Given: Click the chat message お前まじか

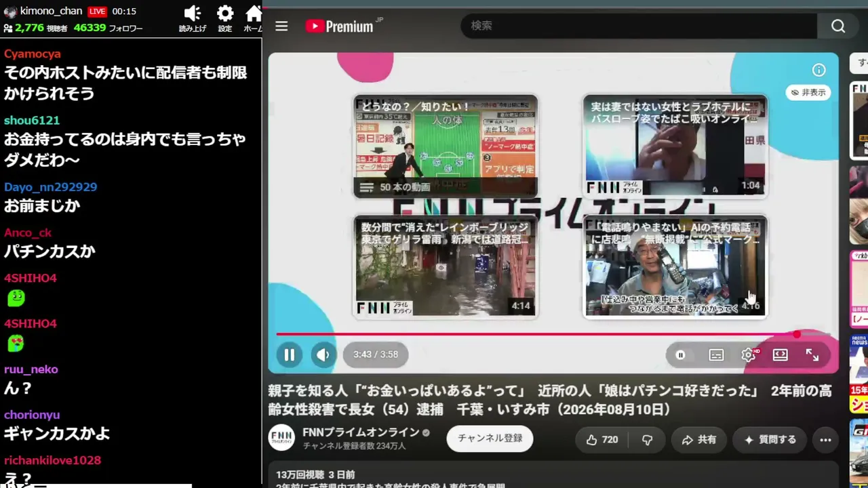Looking at the screenshot, I should click(x=42, y=205).
